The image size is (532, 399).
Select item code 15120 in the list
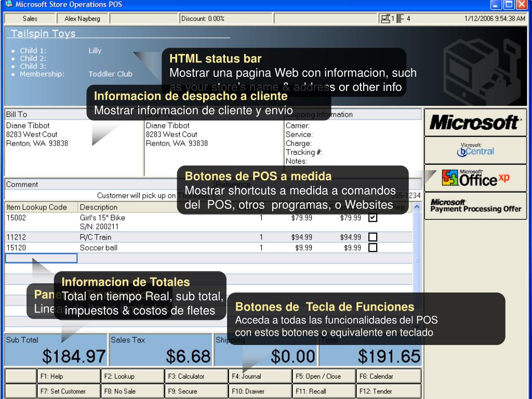(16, 248)
